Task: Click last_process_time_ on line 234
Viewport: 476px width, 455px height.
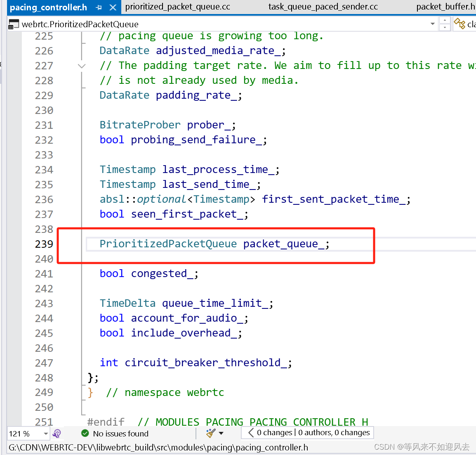Action: [218, 170]
